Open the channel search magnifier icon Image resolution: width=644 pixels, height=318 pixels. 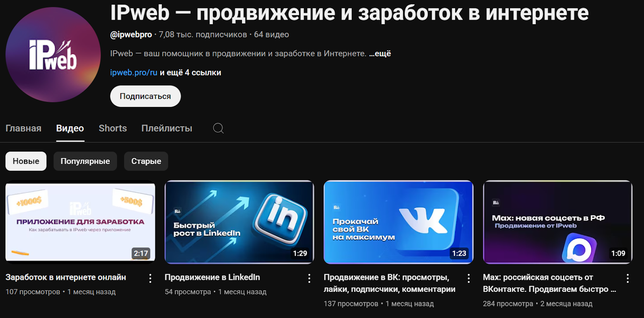[x=218, y=128]
